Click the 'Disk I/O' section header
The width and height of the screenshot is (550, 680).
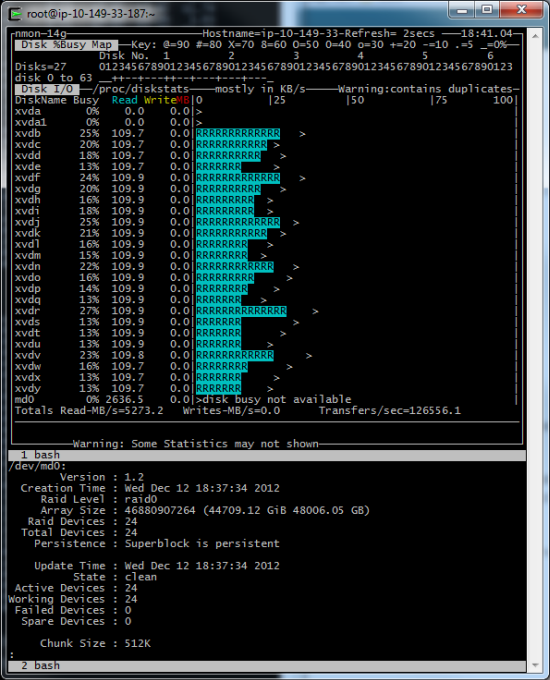pos(47,89)
